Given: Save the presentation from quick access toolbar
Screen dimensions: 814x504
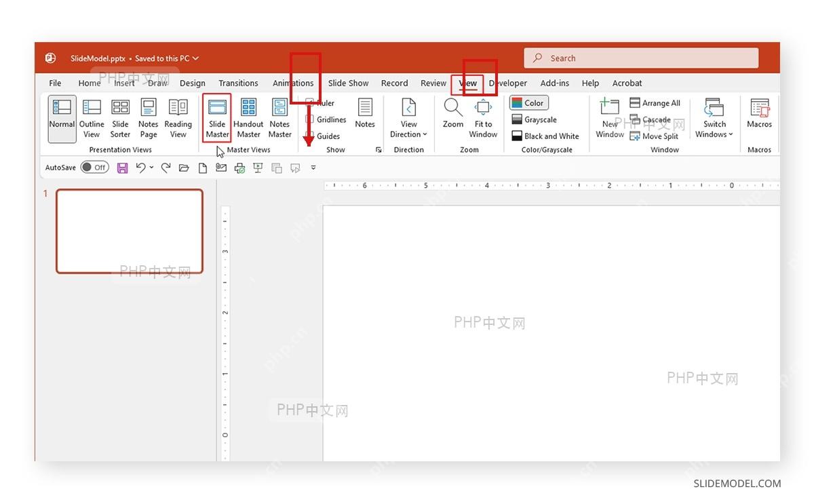Looking at the screenshot, I should 122,168.
